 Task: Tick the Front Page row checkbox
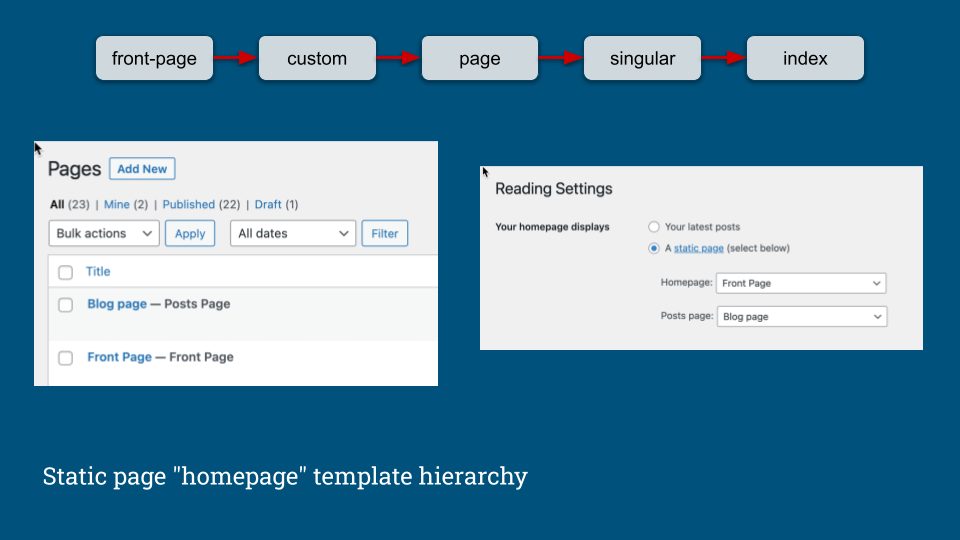66,358
